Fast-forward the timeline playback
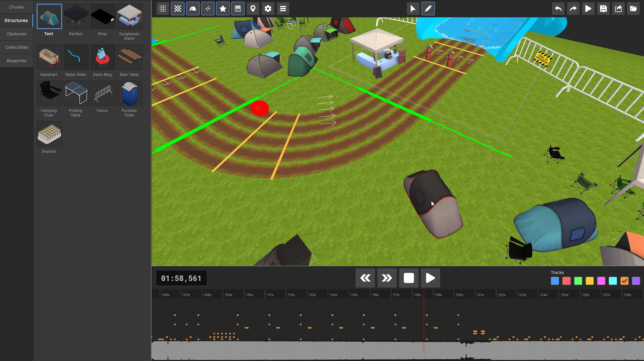The height and width of the screenshot is (361, 644). click(387, 278)
